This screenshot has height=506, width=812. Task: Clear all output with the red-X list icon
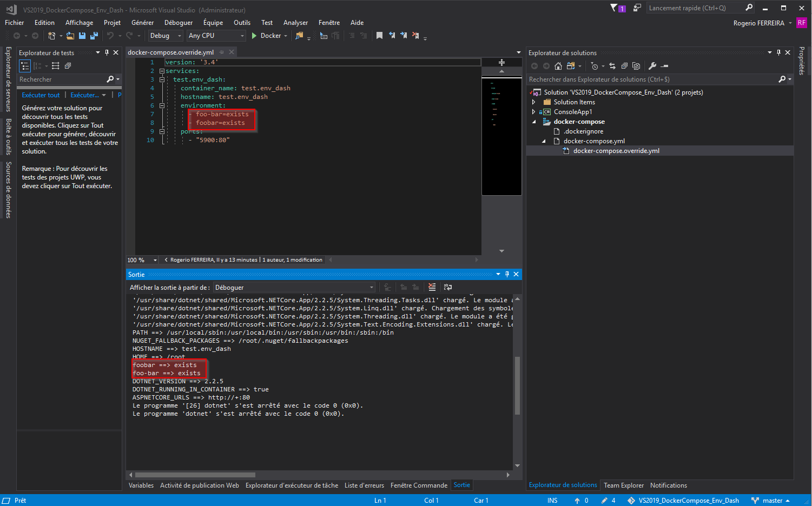point(432,287)
